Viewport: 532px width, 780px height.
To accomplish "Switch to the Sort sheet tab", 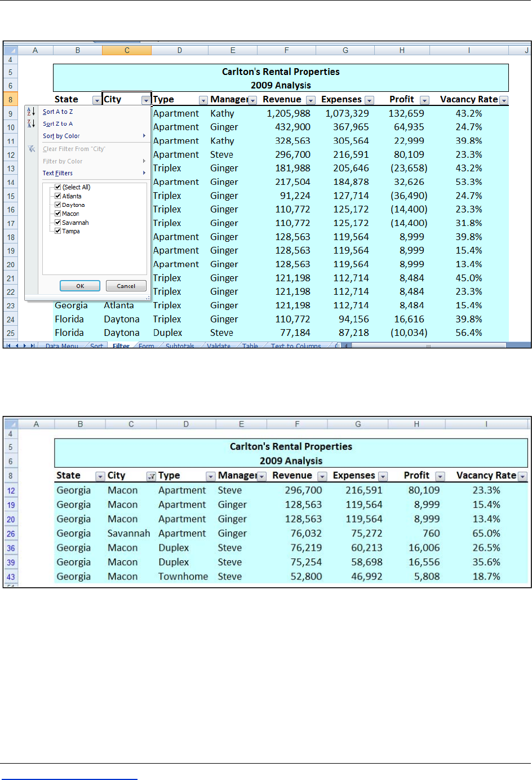I will pos(96,346).
